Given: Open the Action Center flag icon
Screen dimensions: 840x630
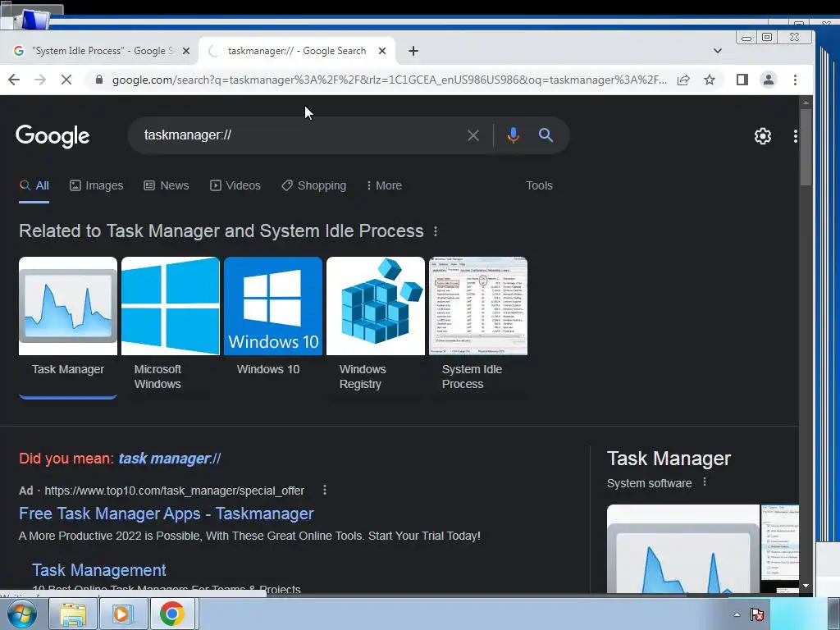Looking at the screenshot, I should pyautogui.click(x=757, y=614).
